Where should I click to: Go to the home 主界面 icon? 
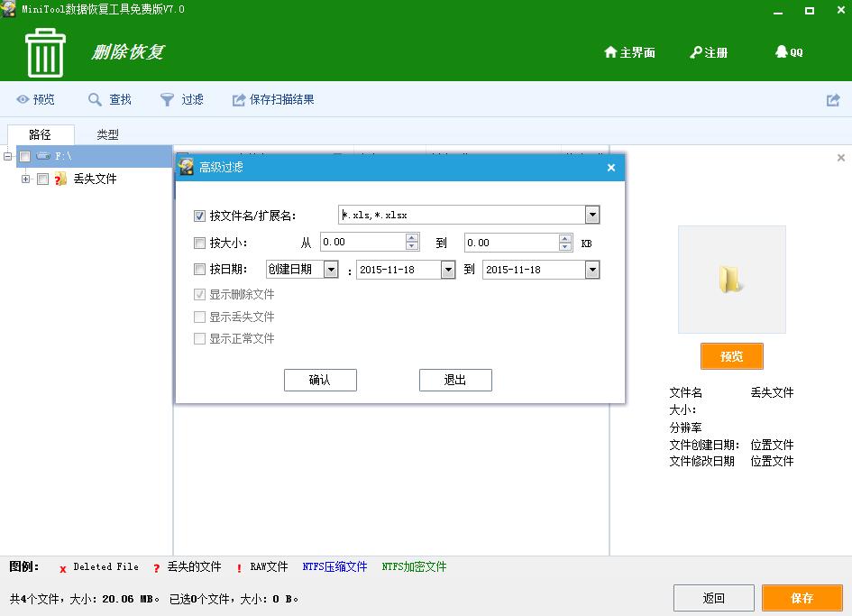pyautogui.click(x=610, y=52)
